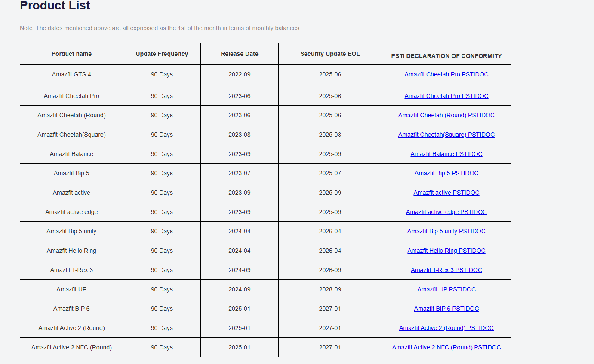The height and width of the screenshot is (364, 594).
Task: Select the Amazfit Helio Ring product name cell
Action: pyautogui.click(x=71, y=251)
